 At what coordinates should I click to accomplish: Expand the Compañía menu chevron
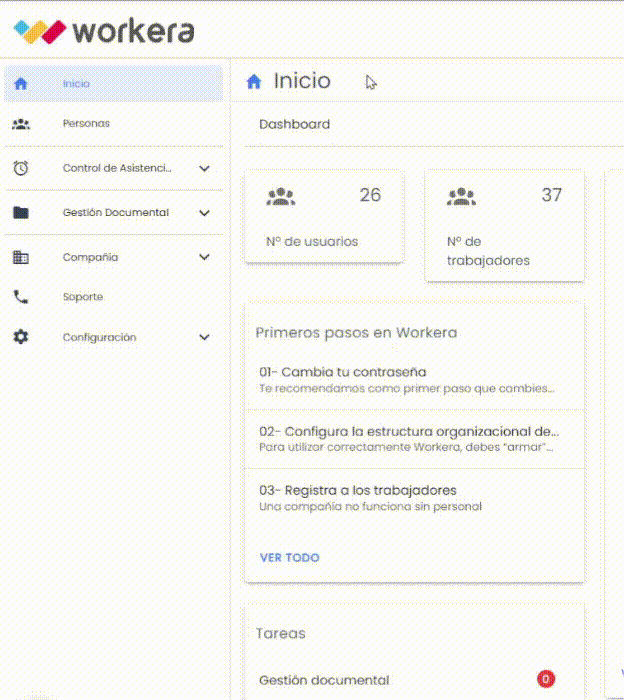[204, 257]
